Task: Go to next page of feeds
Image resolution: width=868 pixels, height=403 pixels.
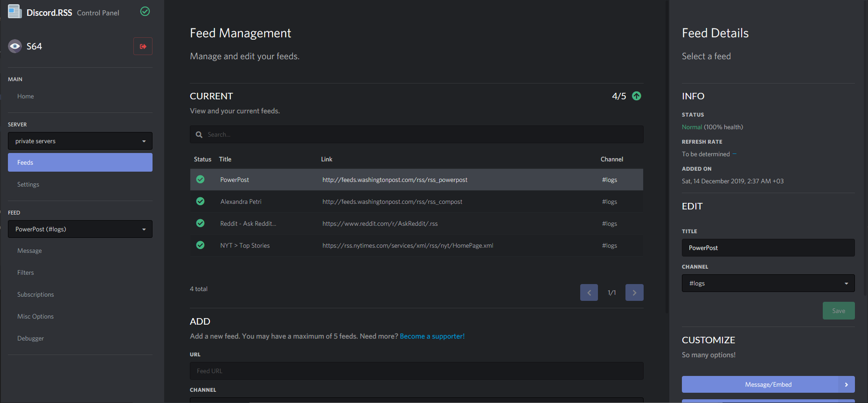Action: [x=634, y=292]
